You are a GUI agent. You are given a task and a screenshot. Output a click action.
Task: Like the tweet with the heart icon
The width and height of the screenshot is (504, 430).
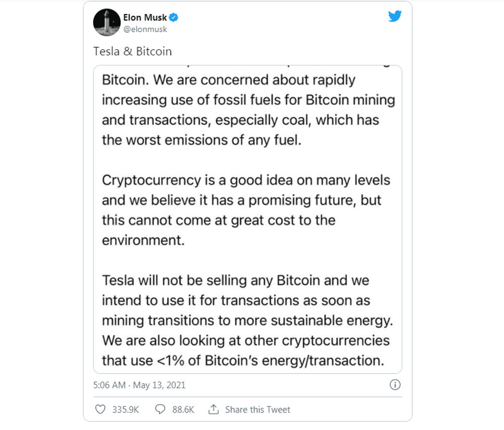click(100, 409)
